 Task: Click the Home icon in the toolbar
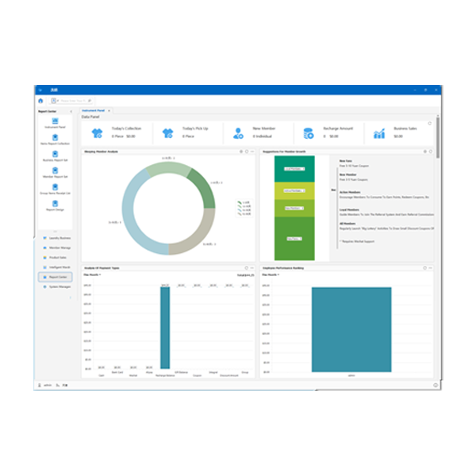pos(40,101)
